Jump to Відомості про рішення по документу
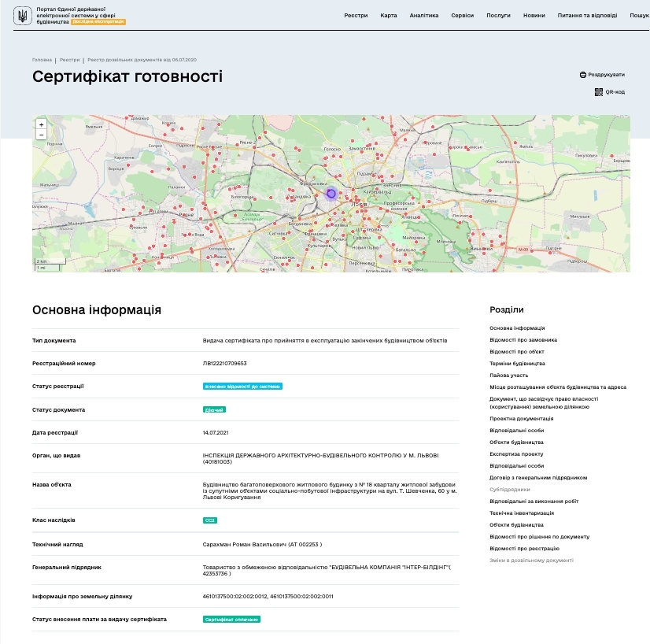Viewport: 650px width, 644px height. point(539,537)
